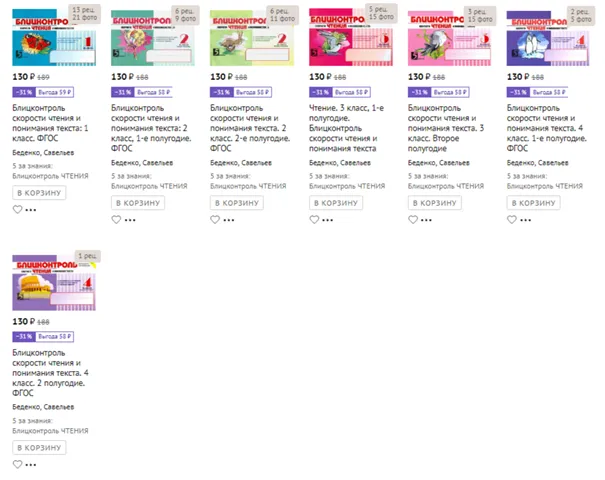Screen dimensions: 605x480
Task: Click heart icon under 2 класс 1-е полугодие book
Action: (116, 220)
